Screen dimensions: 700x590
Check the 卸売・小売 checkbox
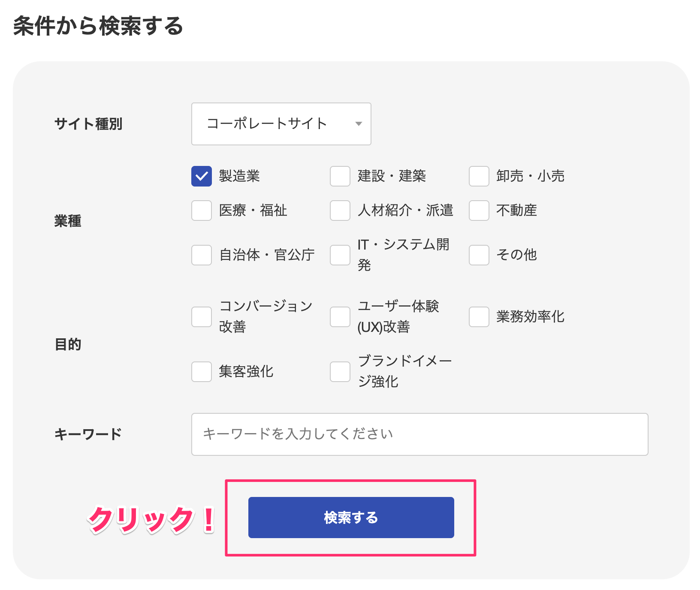click(479, 176)
